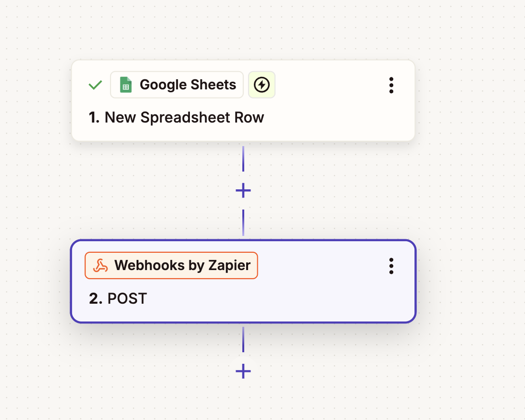
Task: Click the Google Sheets spreadsheet icon
Action: coord(125,85)
